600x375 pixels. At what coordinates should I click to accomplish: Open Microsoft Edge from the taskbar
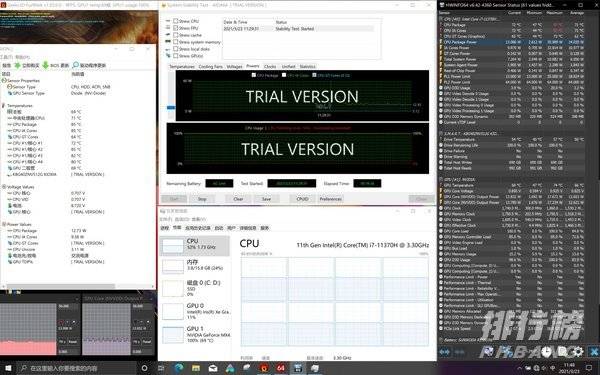tap(179, 368)
